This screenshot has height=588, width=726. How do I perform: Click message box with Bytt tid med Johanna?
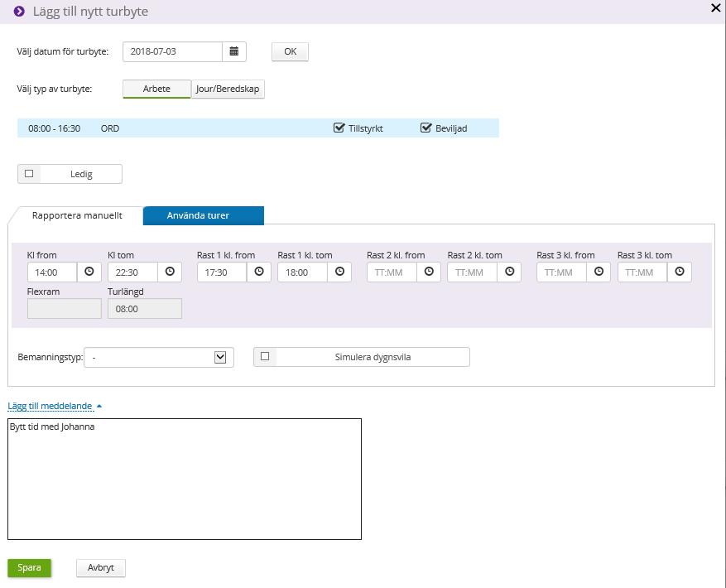[185, 480]
